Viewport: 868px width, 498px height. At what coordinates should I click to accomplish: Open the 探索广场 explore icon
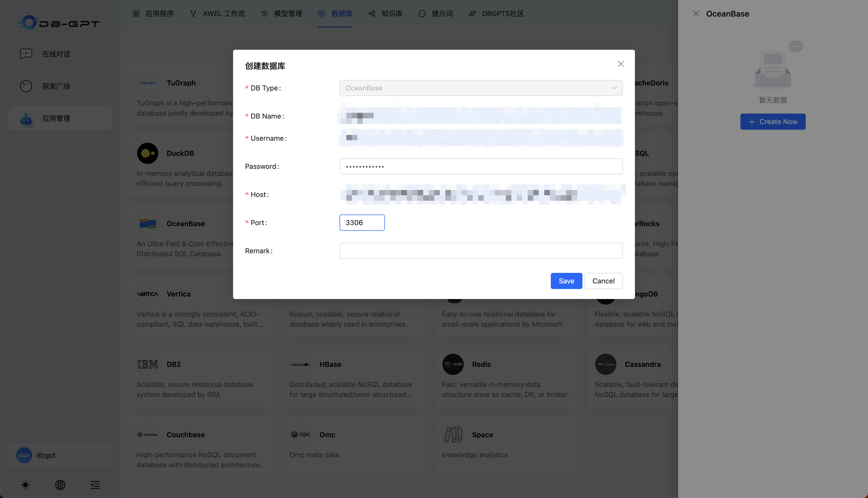coord(26,86)
